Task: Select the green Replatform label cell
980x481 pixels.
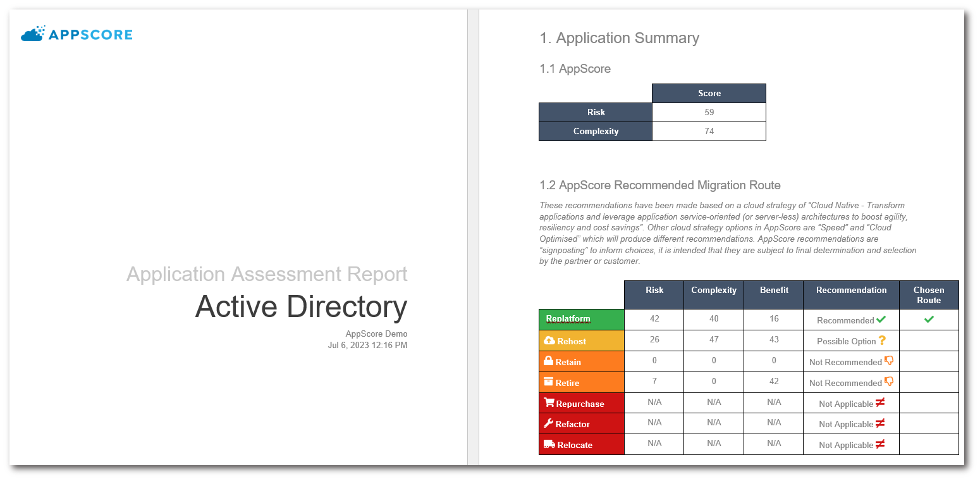Action: coord(581,320)
